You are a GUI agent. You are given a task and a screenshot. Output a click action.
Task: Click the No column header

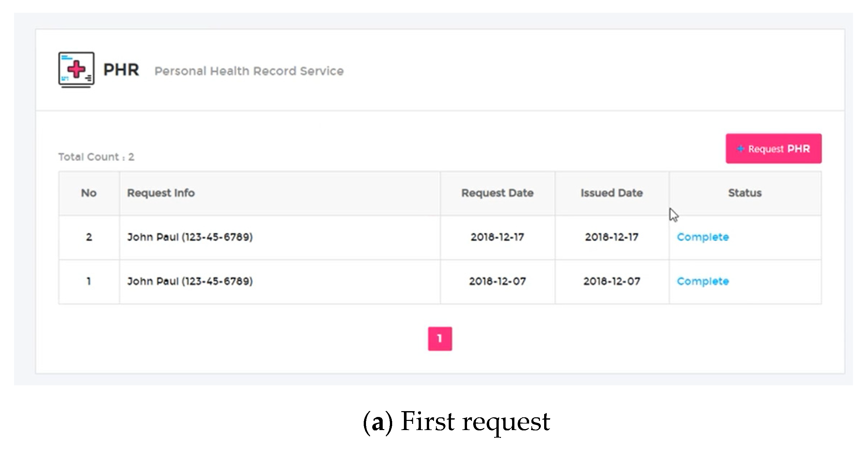pos(89,193)
